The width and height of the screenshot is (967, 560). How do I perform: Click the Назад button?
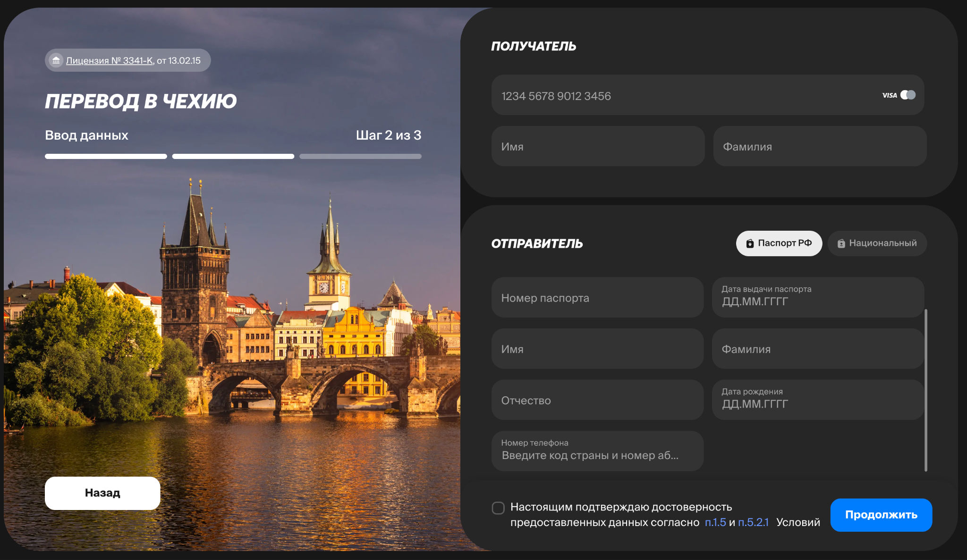click(102, 493)
